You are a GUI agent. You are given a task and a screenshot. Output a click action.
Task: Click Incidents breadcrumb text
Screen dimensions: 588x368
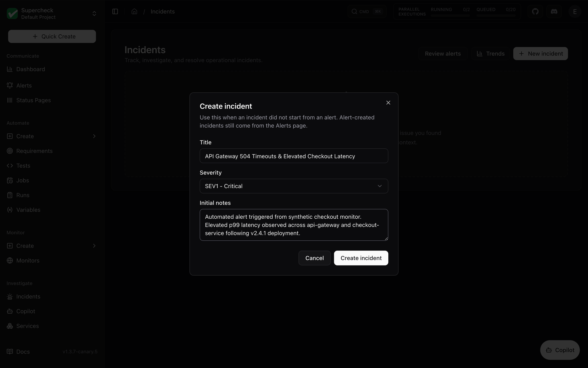(x=163, y=12)
